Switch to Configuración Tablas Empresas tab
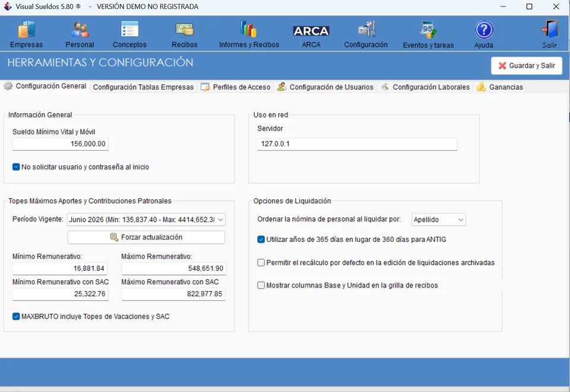Image resolution: width=570 pixels, height=392 pixels. 143,87
